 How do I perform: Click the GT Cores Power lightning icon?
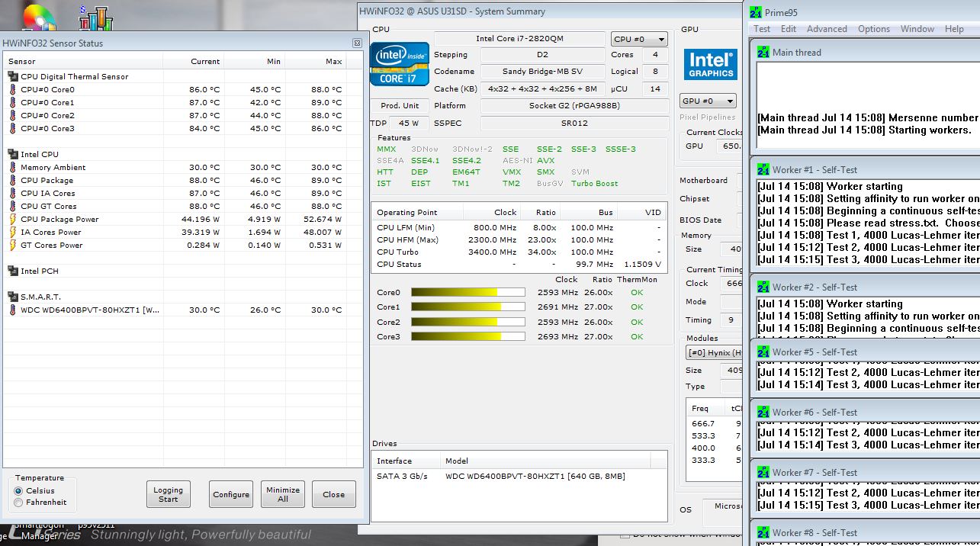13,245
